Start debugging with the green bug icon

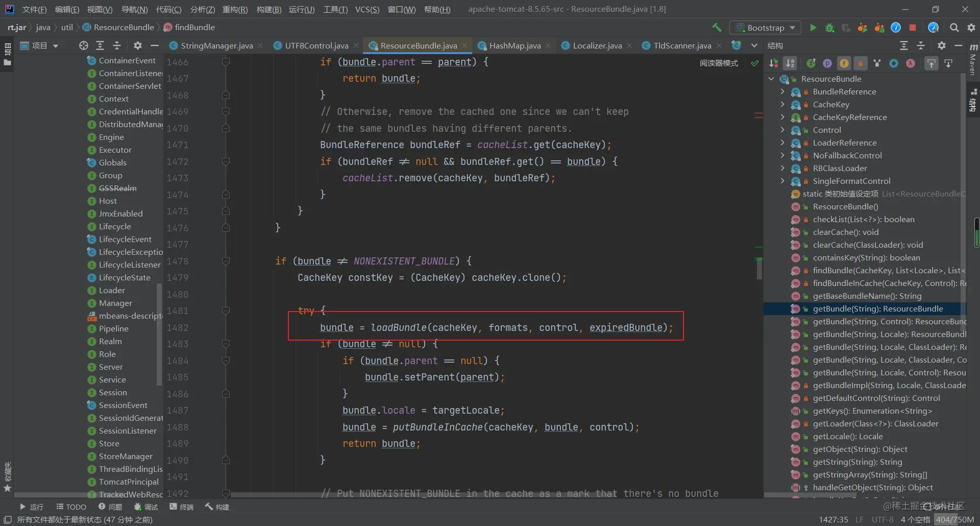(830, 28)
